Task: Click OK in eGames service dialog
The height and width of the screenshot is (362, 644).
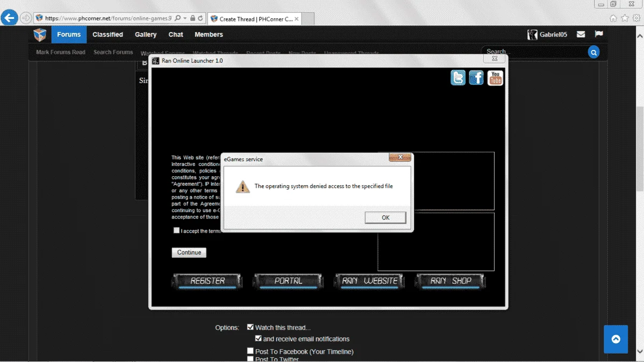Action: coord(385,218)
